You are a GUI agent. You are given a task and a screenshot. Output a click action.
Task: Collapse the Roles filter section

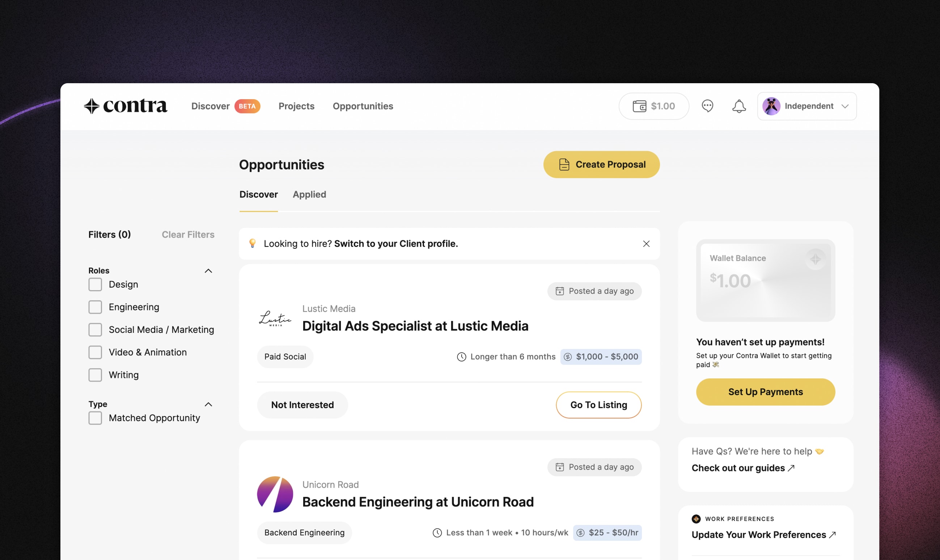tap(208, 271)
